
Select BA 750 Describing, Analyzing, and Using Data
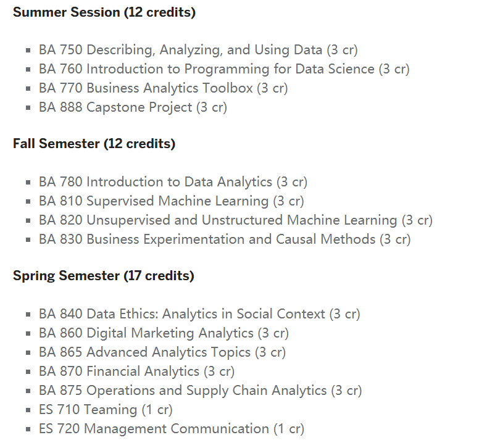click(x=198, y=50)
